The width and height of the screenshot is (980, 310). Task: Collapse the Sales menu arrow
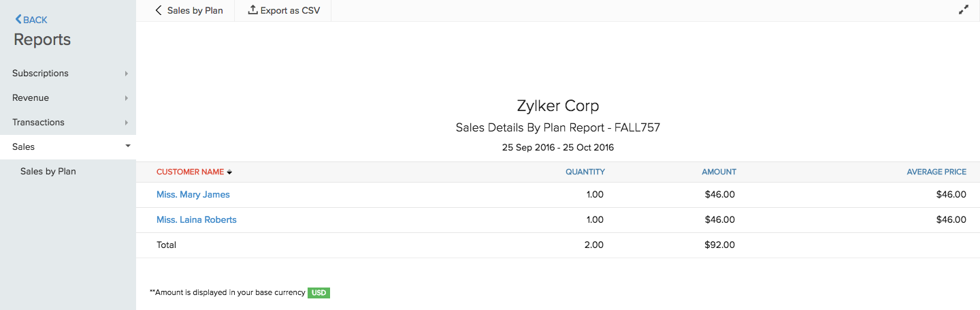127,146
